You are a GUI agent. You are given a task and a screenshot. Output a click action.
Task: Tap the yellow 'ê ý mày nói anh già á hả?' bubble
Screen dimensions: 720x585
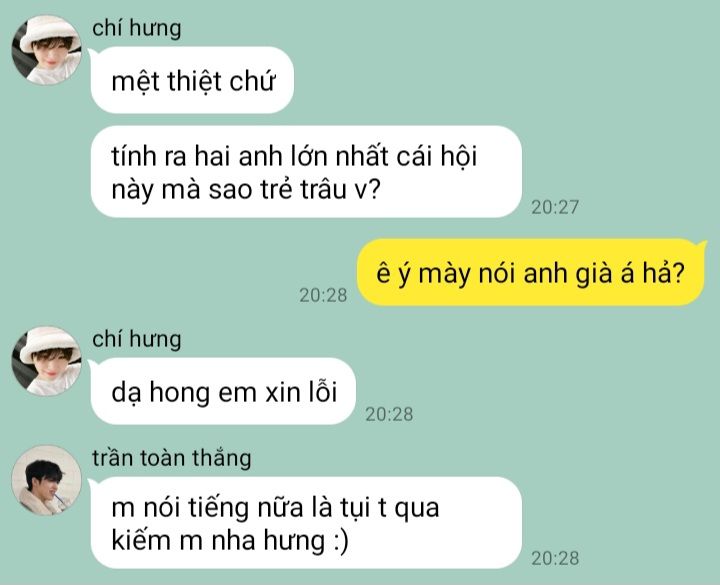pyautogui.click(x=531, y=272)
